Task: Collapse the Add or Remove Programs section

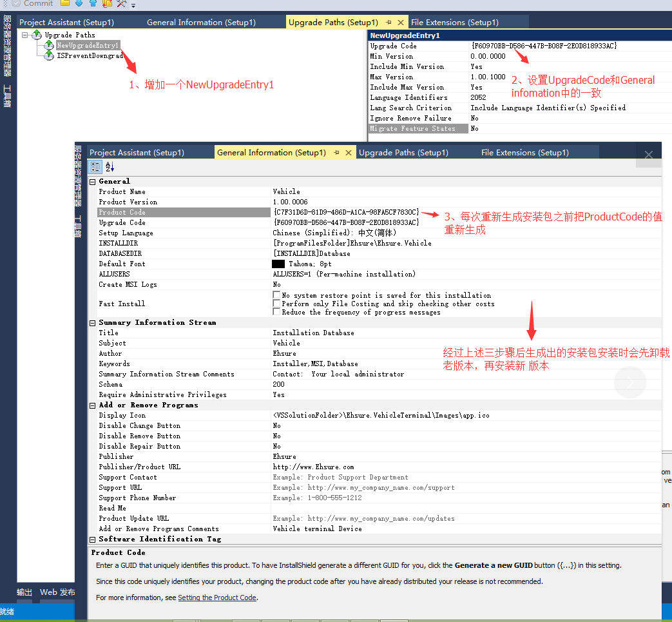Action: pyautogui.click(x=92, y=405)
